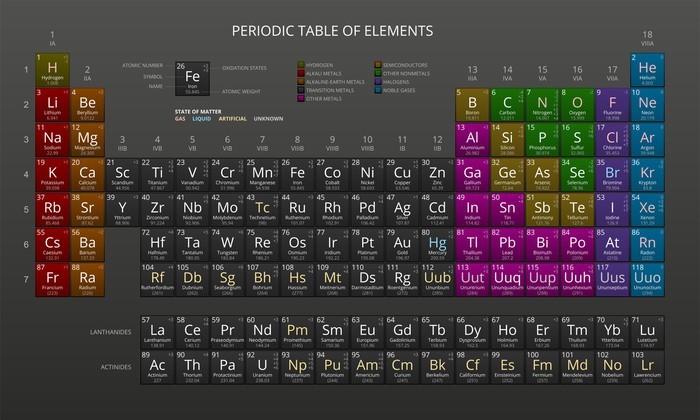Select the Helium tile in group 18
The height and width of the screenshot is (420, 700).
coord(647,71)
